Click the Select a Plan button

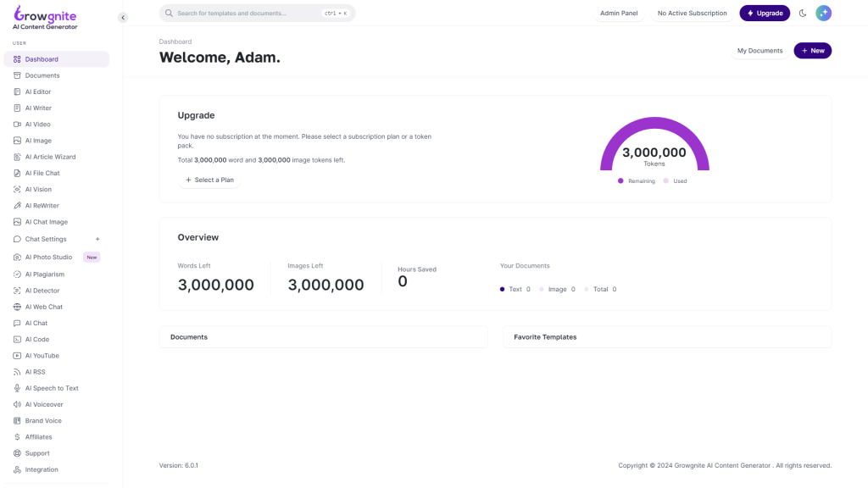(x=209, y=180)
